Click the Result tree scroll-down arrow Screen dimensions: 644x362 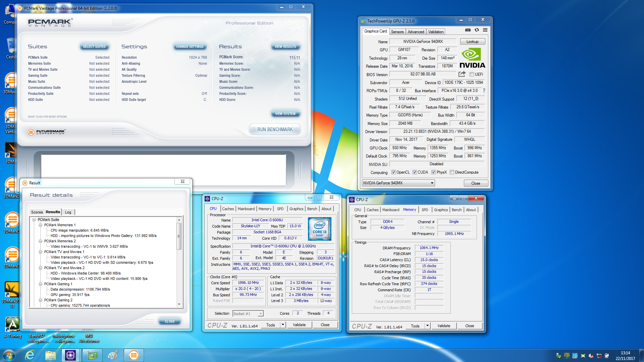[179, 305]
